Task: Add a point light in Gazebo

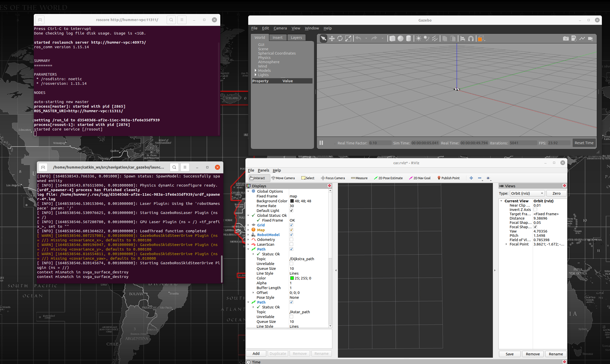Action: pyautogui.click(x=418, y=39)
